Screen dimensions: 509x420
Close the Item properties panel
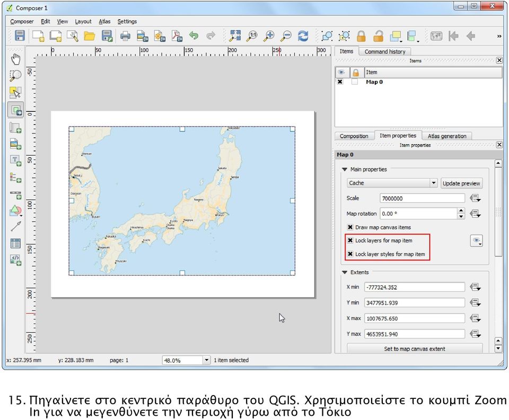[x=499, y=145]
